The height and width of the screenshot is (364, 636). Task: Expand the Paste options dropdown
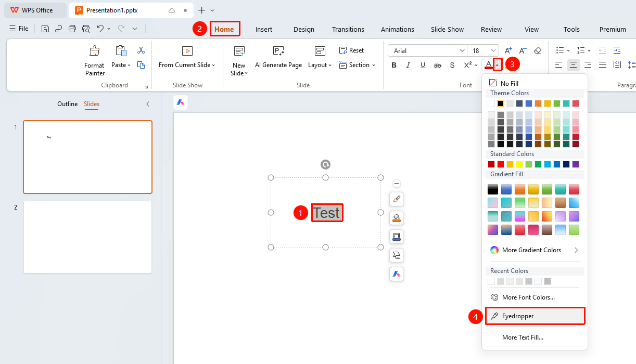[x=121, y=65]
